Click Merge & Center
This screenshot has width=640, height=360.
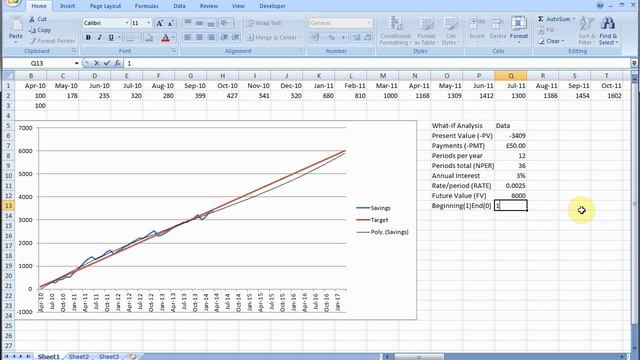pyautogui.click(x=272, y=38)
